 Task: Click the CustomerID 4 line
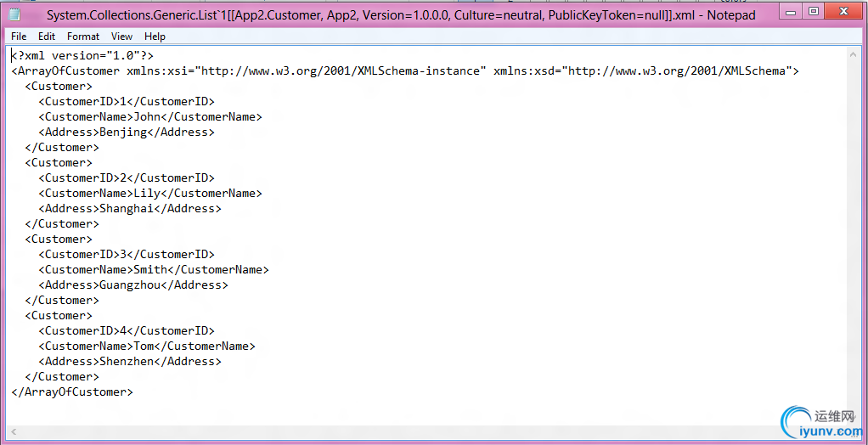coord(127,331)
